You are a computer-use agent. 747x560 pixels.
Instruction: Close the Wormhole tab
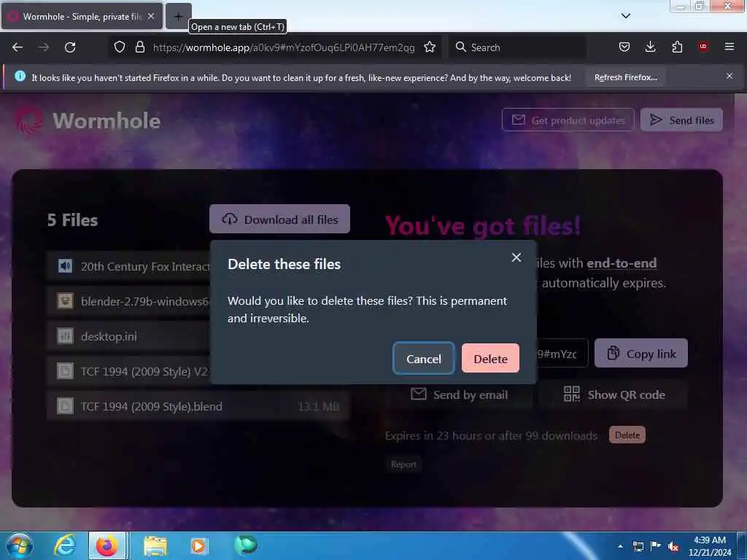(151, 16)
